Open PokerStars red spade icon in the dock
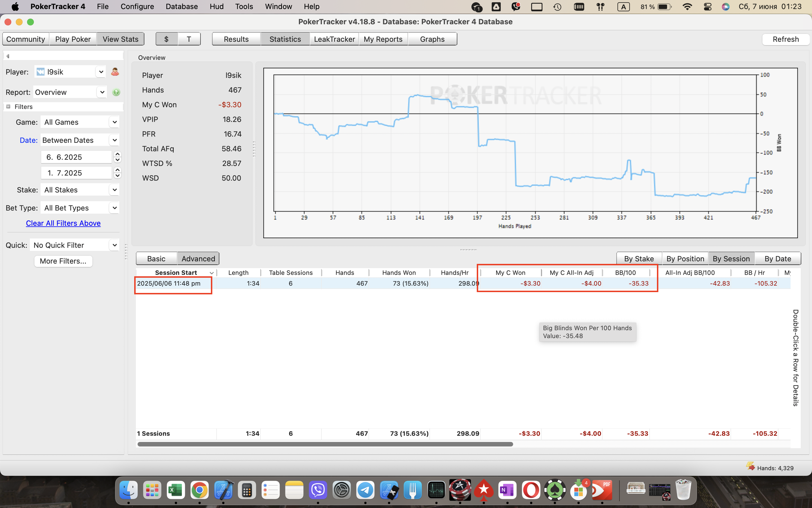 (484, 490)
